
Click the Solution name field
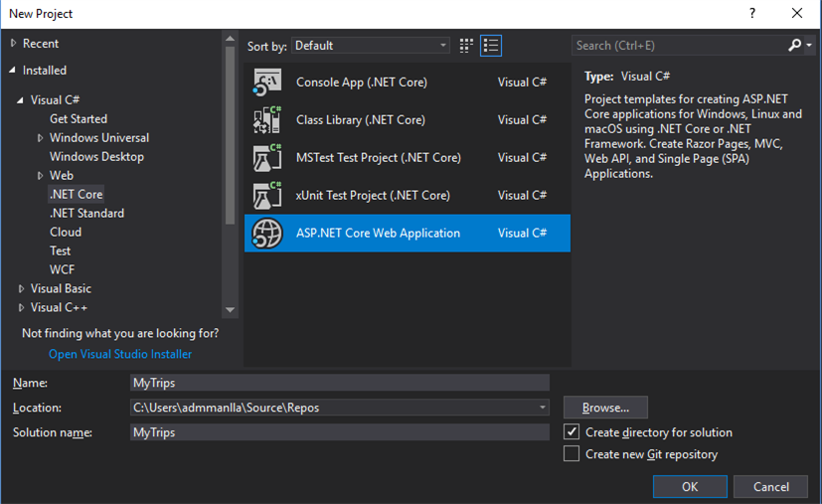(340, 432)
